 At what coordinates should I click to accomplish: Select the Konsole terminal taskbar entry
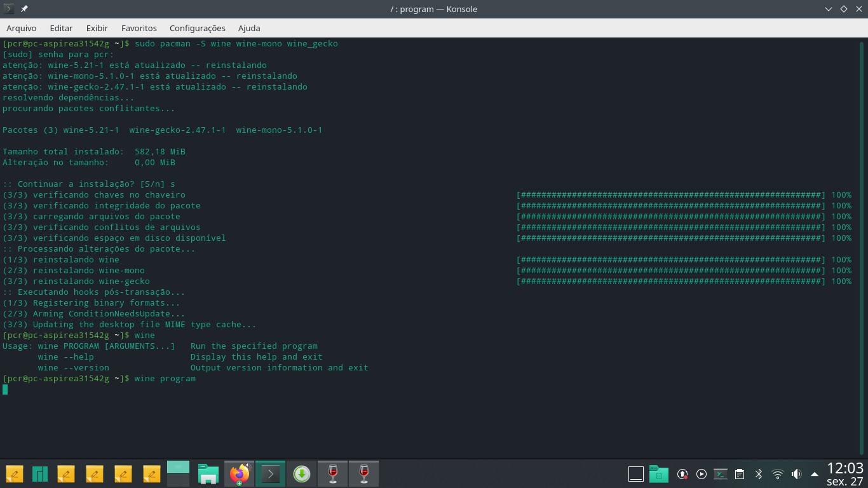[x=271, y=474]
